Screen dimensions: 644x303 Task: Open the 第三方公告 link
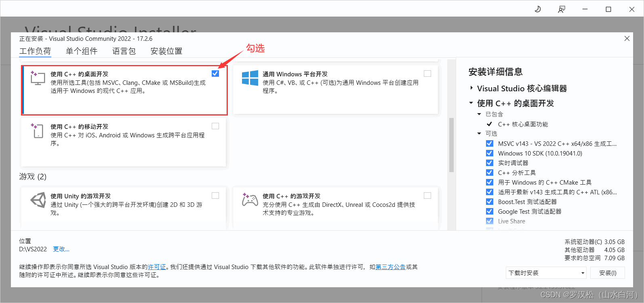391,267
